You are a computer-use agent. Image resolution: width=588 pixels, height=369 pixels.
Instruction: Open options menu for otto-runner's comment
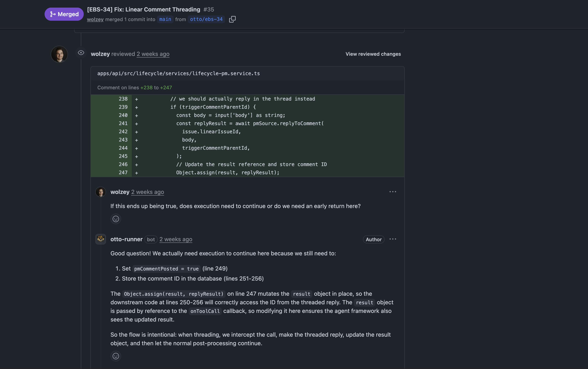tap(392, 239)
